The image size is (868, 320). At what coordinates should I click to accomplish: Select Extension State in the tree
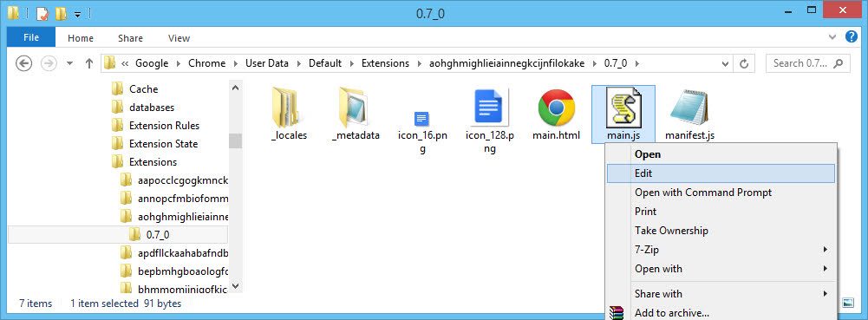(x=163, y=144)
